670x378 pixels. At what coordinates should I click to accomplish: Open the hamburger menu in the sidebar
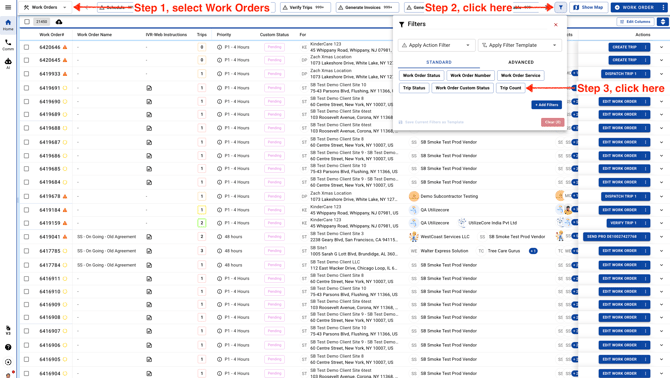[8, 7]
